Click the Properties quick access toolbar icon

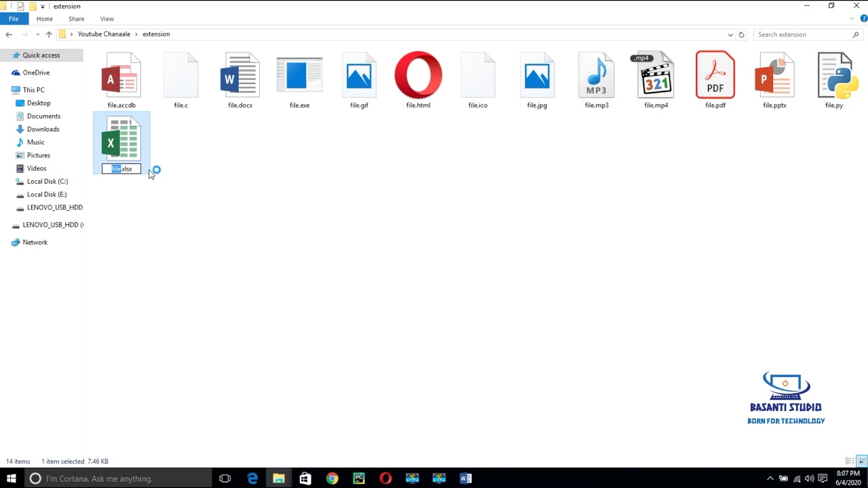20,6
